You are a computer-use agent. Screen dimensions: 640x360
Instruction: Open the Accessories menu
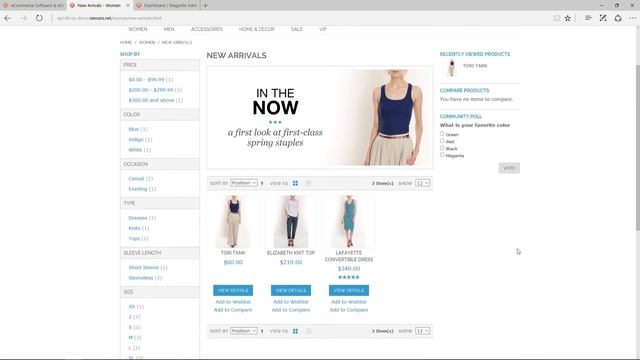(207, 29)
